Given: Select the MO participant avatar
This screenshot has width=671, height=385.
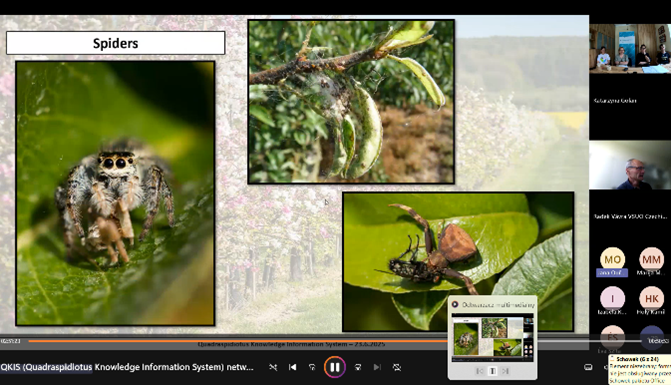Looking at the screenshot, I should coord(612,259).
